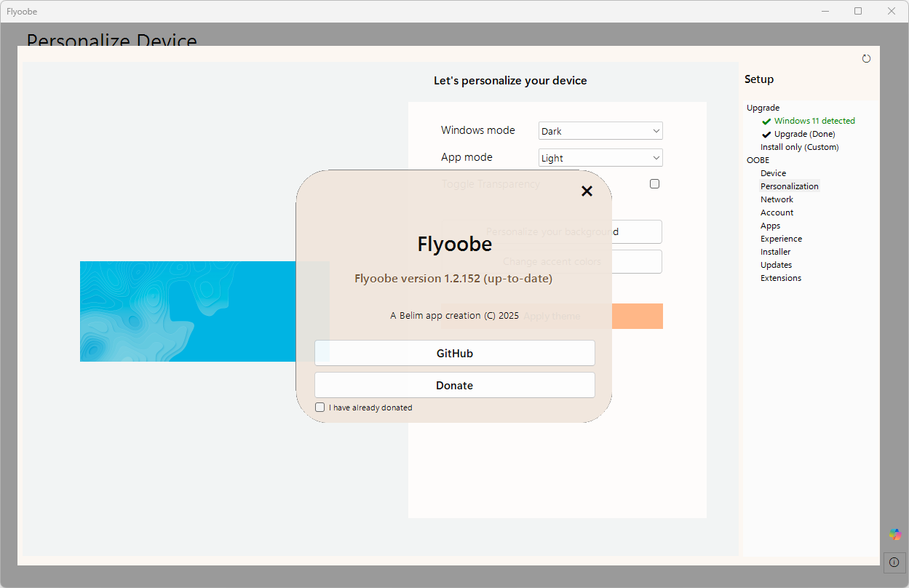Image resolution: width=909 pixels, height=588 pixels.
Task: Open the Account setup page
Action: [x=777, y=212]
